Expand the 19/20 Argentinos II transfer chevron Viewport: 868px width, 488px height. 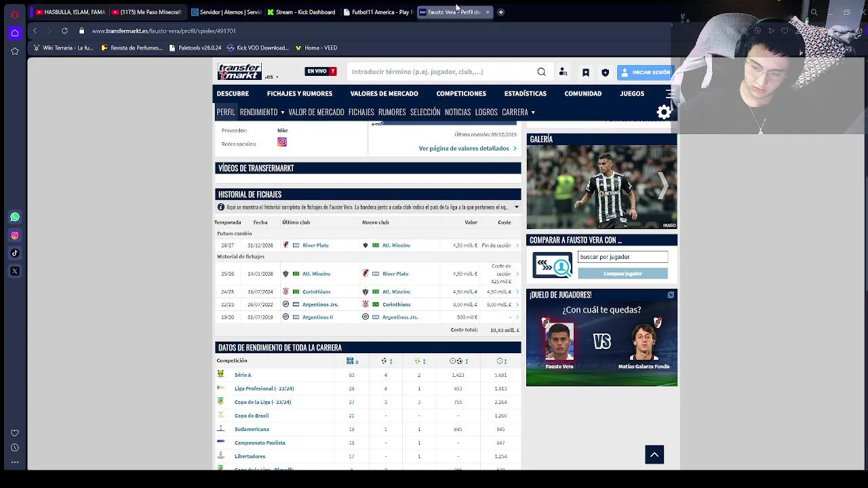pos(517,317)
